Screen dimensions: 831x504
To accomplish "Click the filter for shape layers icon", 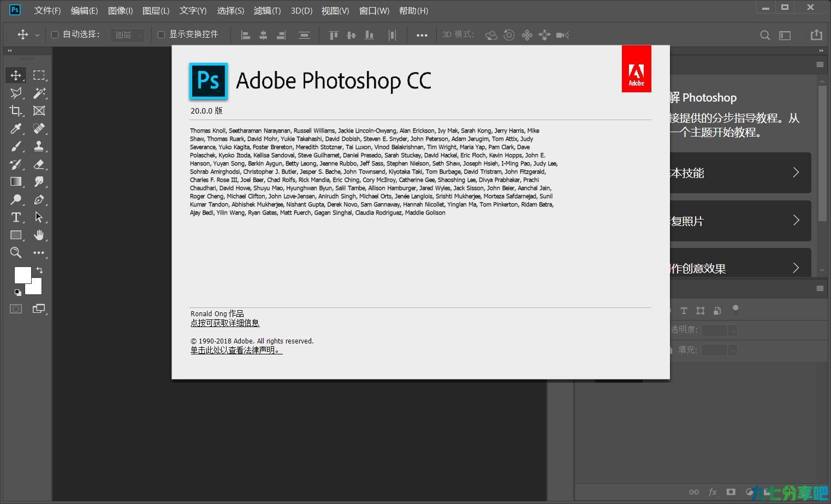I will pyautogui.click(x=701, y=311).
